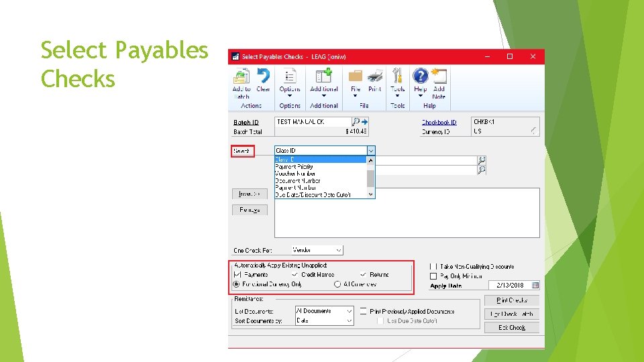Open List Documents dropdown
The image size is (644, 362).
click(x=349, y=311)
